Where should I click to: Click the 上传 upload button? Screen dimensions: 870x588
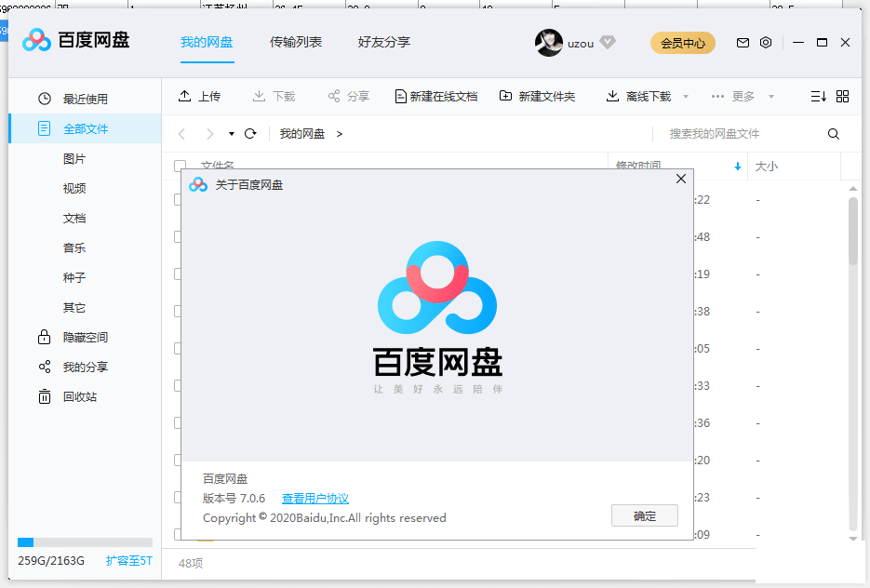(x=199, y=97)
